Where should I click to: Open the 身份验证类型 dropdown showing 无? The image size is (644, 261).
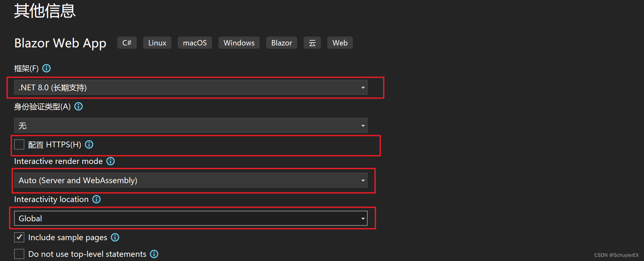pyautogui.click(x=191, y=126)
